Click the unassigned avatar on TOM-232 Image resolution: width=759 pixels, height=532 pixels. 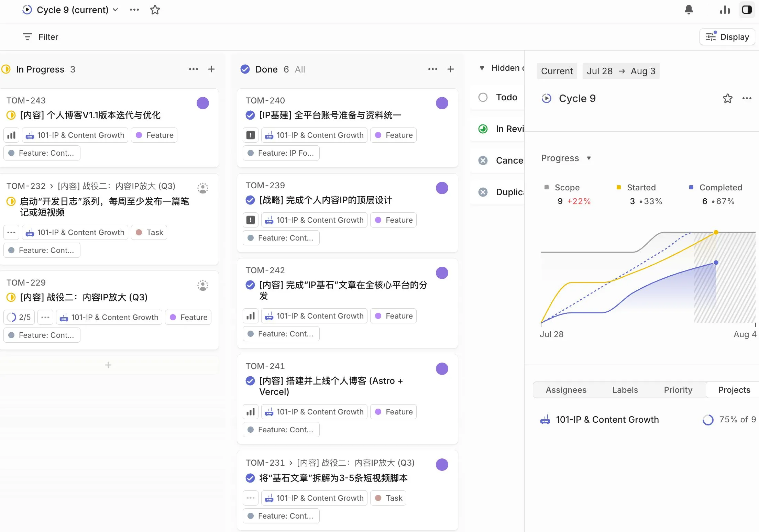point(203,188)
